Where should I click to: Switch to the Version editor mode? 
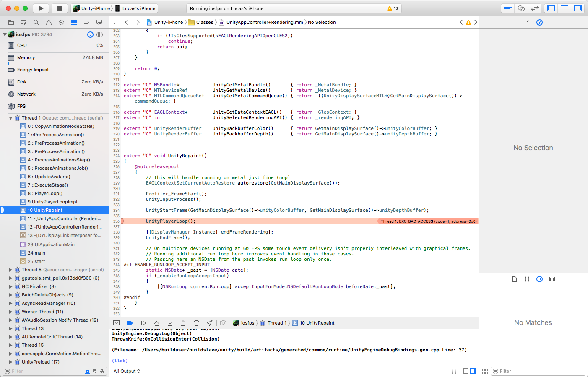click(534, 8)
